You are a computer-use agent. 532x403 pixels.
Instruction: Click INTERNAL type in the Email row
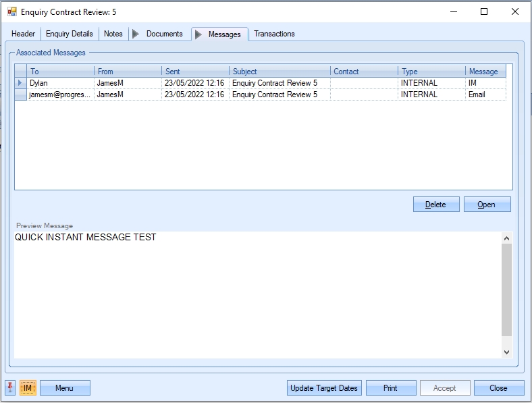pos(431,95)
